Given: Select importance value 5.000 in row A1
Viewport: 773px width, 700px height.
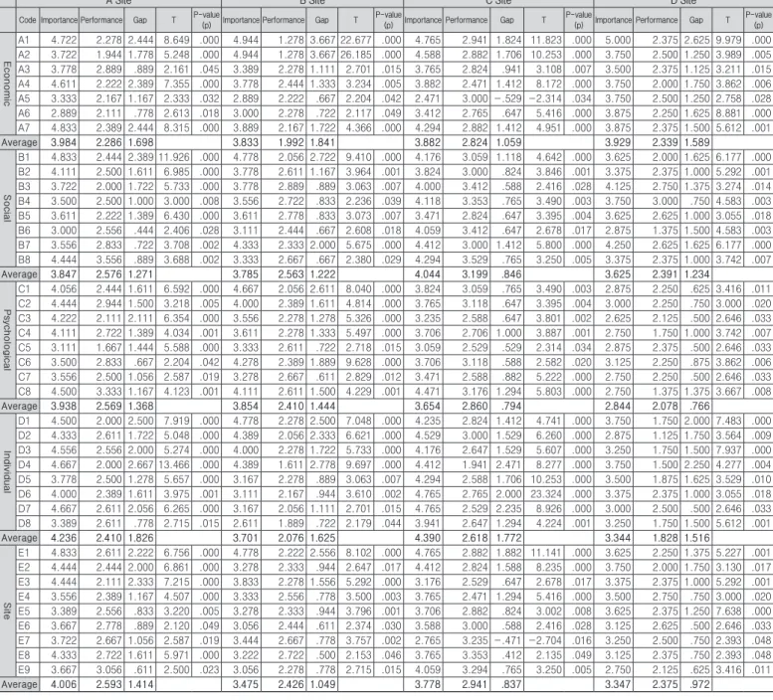Looking at the screenshot, I should tap(618, 40).
